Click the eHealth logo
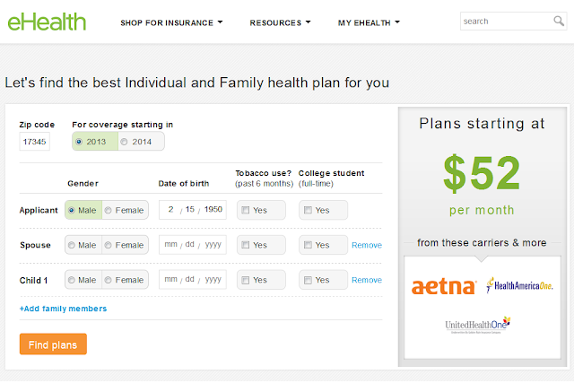This screenshot has height=392, width=574. pos(47,22)
